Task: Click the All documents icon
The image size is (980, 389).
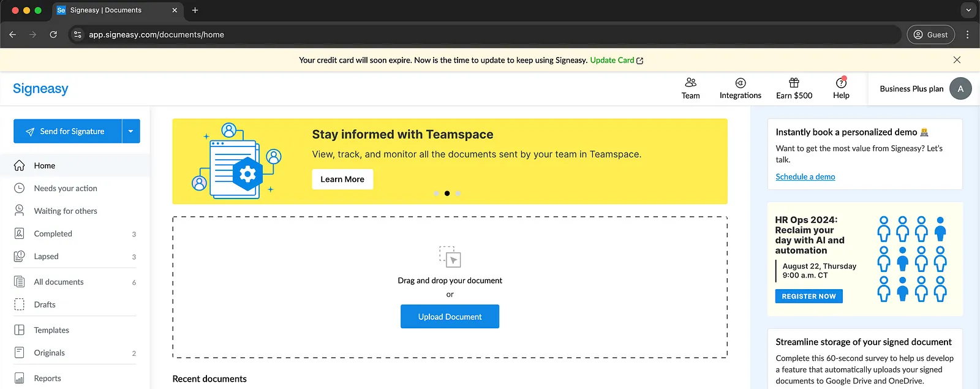Action: (20, 282)
